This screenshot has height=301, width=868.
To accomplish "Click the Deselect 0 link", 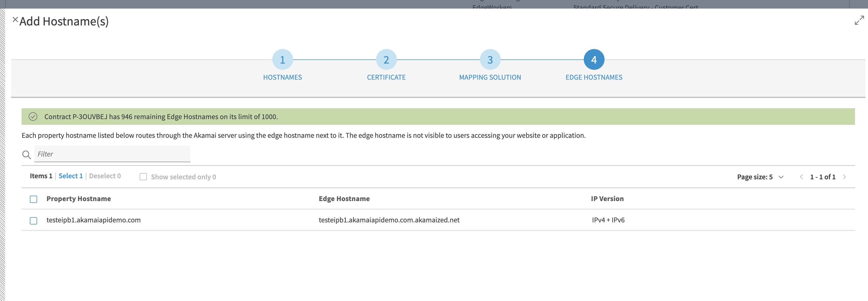I will [x=105, y=176].
